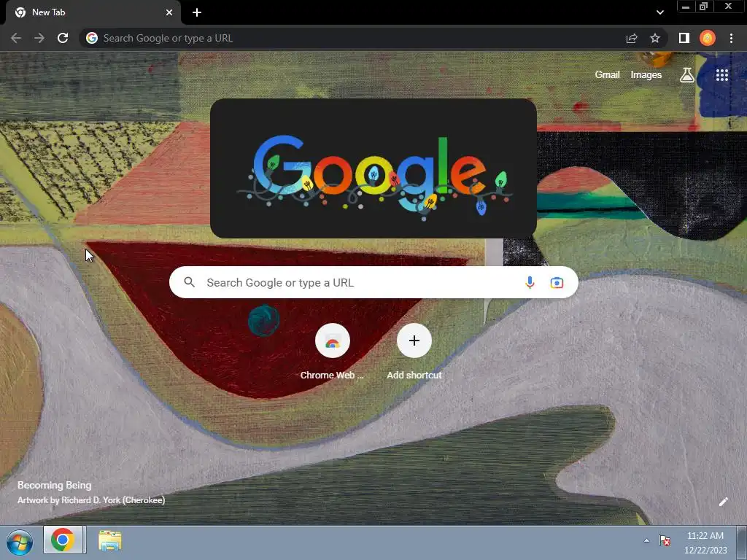
Task: Show hidden system tray icons
Action: (646, 540)
